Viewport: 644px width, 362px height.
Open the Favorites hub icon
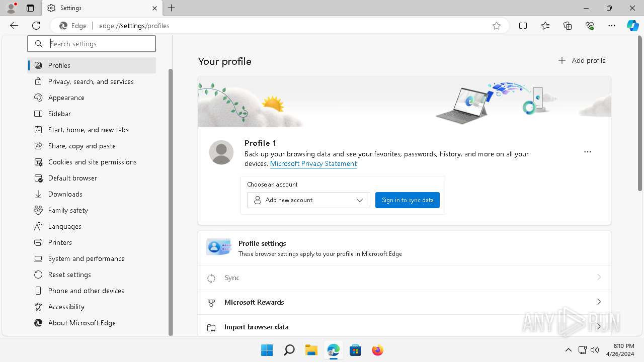pos(545,26)
